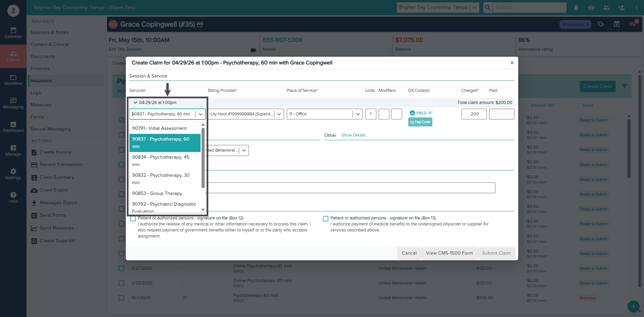The image size is (644, 317).
Task: Click View CMS-1500 Form button
Action: (449, 253)
